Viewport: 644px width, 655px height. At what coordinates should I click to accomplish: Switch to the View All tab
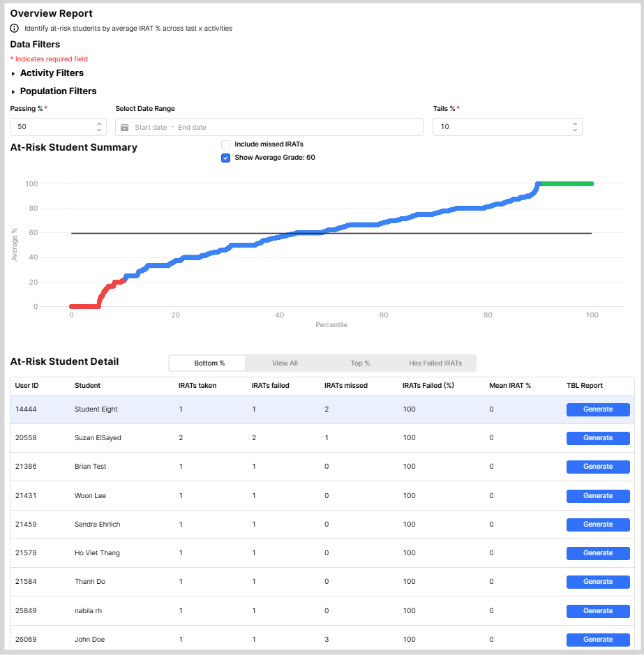click(285, 363)
